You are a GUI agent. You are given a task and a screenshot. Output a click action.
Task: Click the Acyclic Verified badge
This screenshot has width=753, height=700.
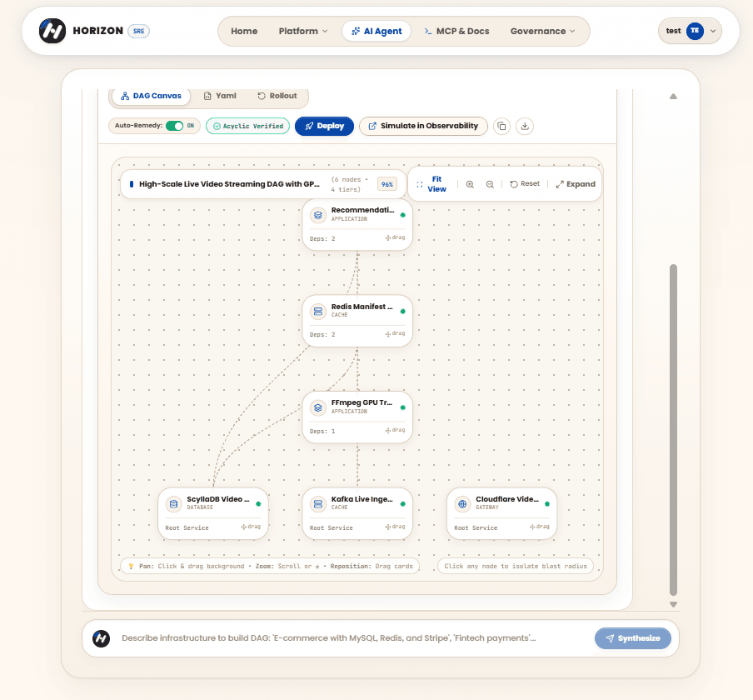pos(247,126)
